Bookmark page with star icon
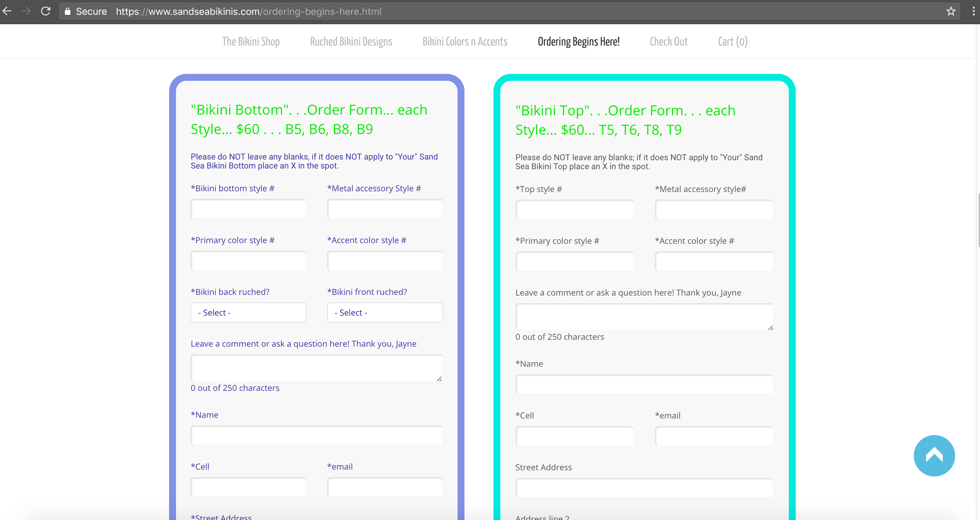Image resolution: width=980 pixels, height=520 pixels. [x=951, y=11]
